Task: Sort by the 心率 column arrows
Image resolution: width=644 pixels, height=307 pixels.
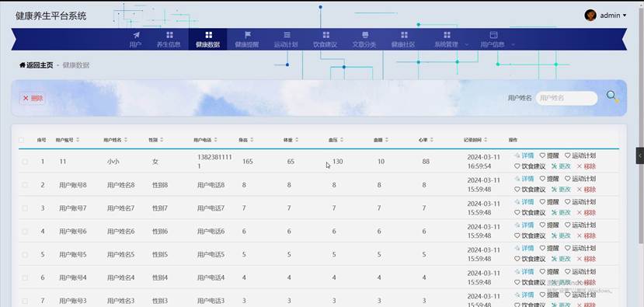Action: click(432, 140)
